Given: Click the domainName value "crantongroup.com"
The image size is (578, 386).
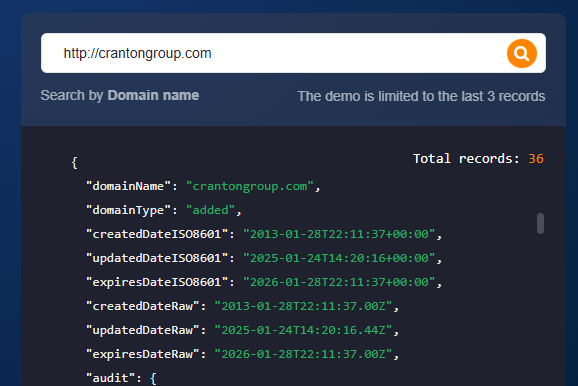Looking at the screenshot, I should point(250,186).
